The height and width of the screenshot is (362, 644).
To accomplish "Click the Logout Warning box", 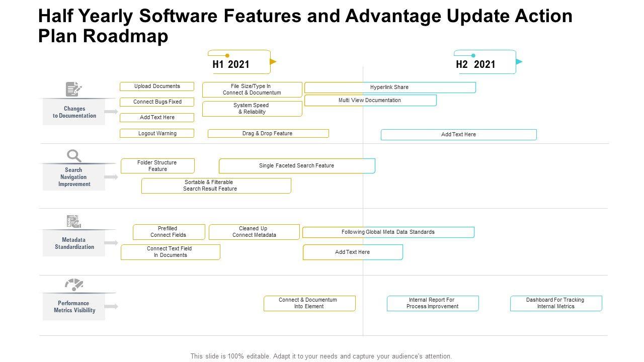I will click(157, 134).
